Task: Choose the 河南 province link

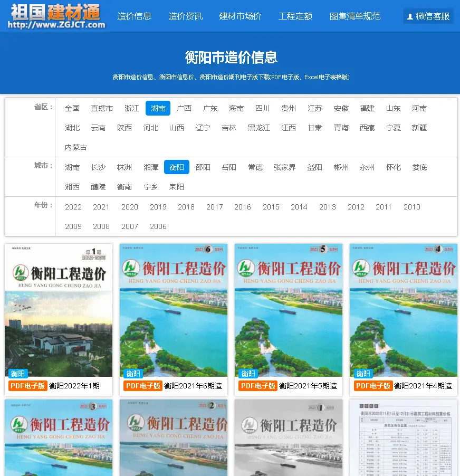Action: (x=419, y=108)
